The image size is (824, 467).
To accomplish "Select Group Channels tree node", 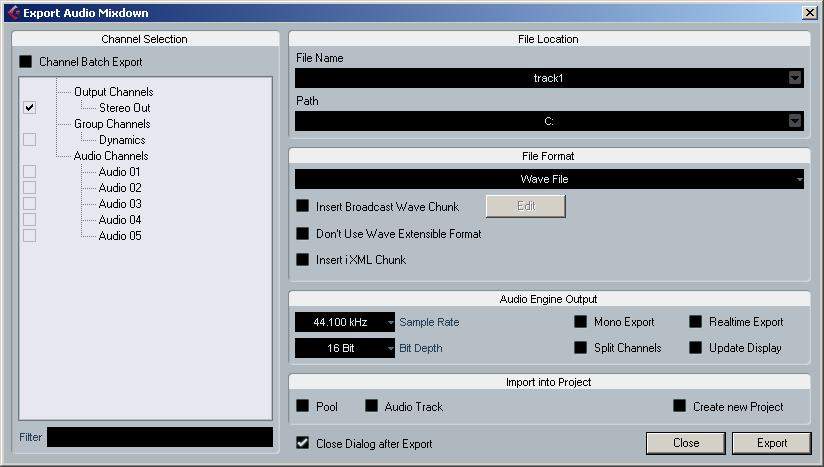I will 112,124.
